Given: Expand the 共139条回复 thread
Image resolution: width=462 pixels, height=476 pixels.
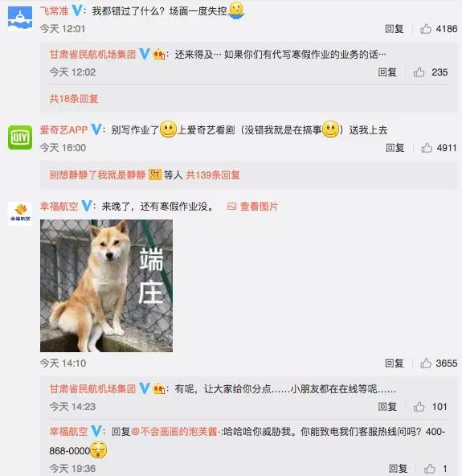Looking at the screenshot, I should pos(213,174).
